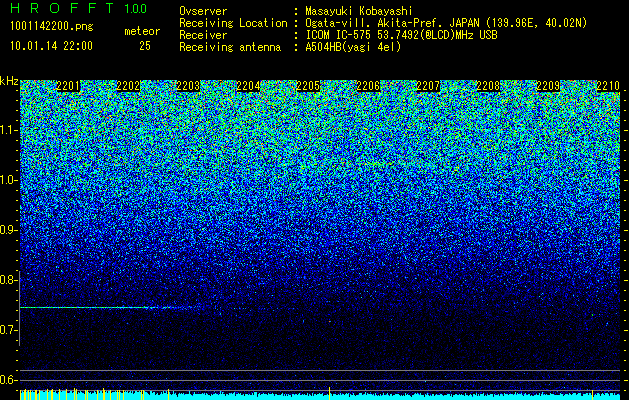Click the observer name Masayuki Kobayashi

point(359,11)
